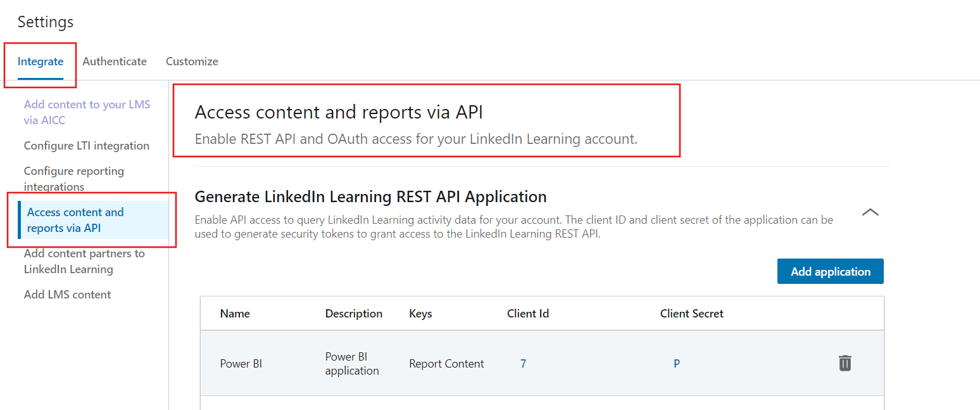
Task: Delete the Power BI application using trash icon
Action: pyautogui.click(x=845, y=363)
